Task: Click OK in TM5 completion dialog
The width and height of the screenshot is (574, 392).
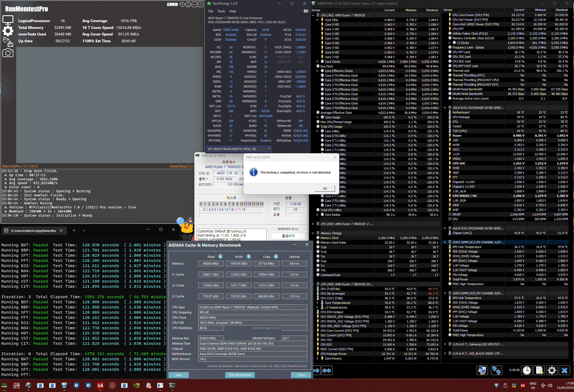Action: pos(325,188)
